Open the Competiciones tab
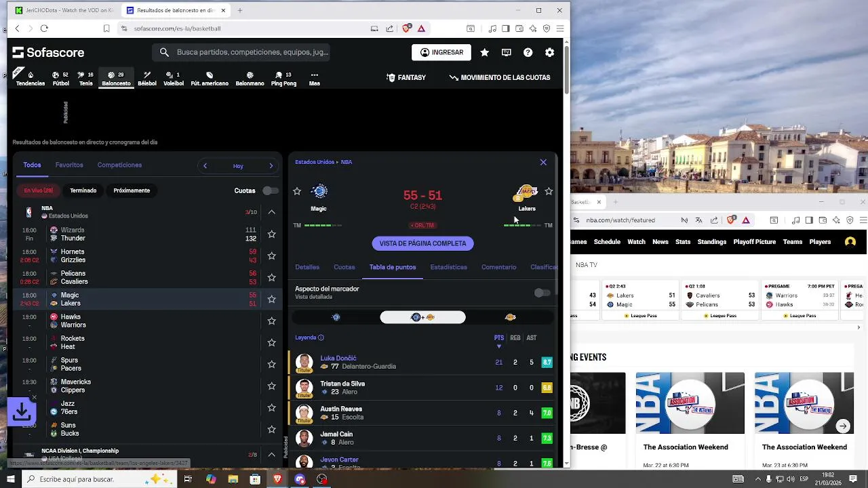The image size is (868, 488). (x=119, y=165)
